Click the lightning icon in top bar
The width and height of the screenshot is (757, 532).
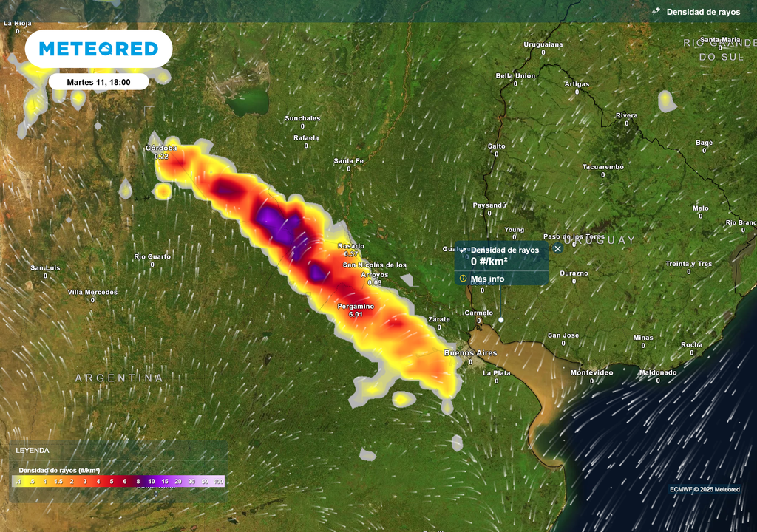tap(656, 12)
